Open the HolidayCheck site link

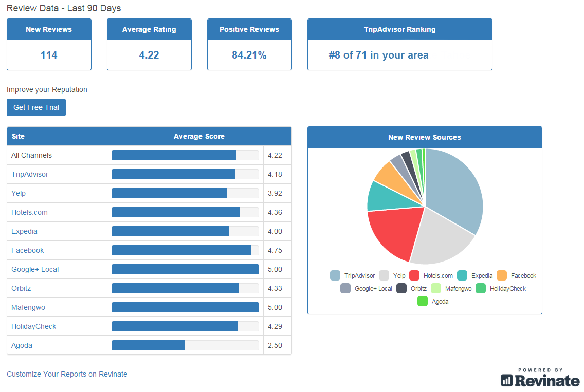coord(33,326)
